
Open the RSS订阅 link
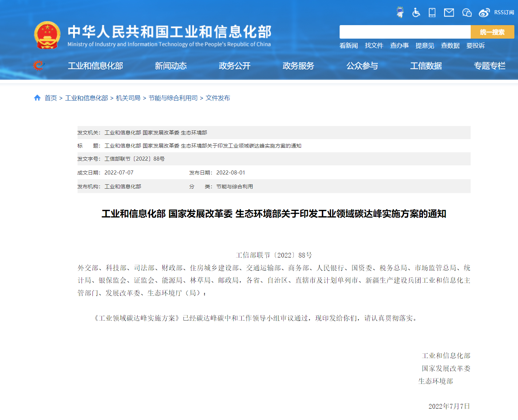coord(504,13)
